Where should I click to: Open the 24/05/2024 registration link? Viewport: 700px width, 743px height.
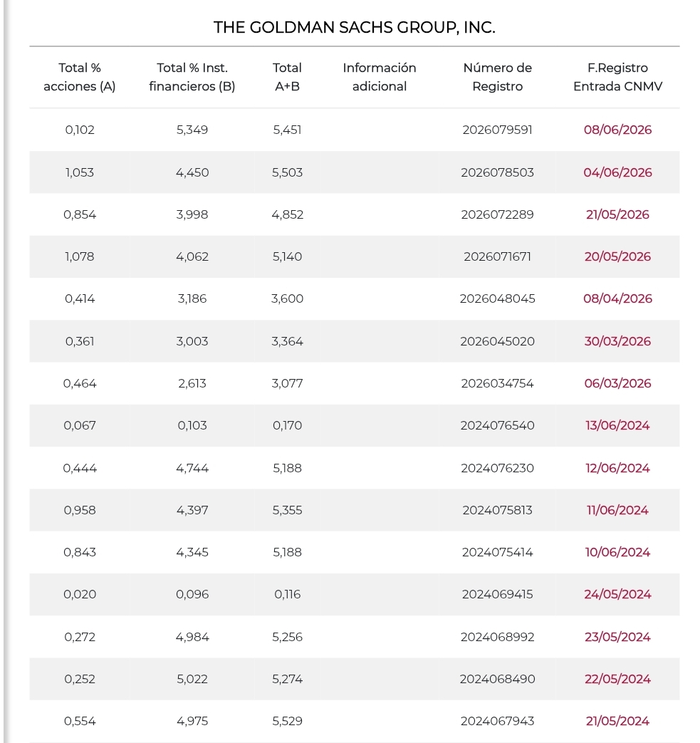[x=617, y=595]
